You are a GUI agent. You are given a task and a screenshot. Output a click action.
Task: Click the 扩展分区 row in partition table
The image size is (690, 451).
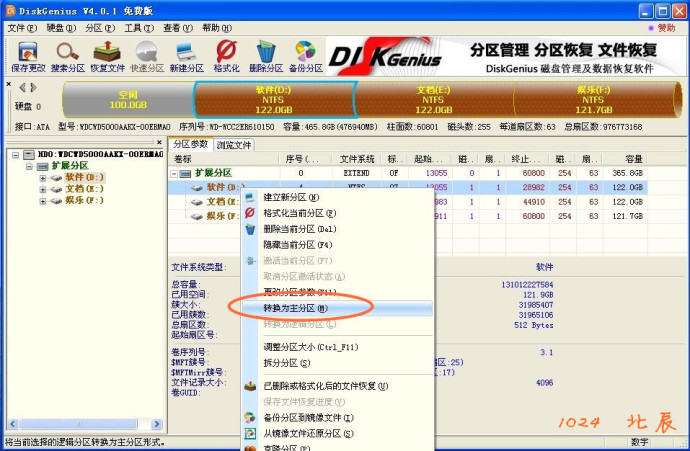(408, 173)
